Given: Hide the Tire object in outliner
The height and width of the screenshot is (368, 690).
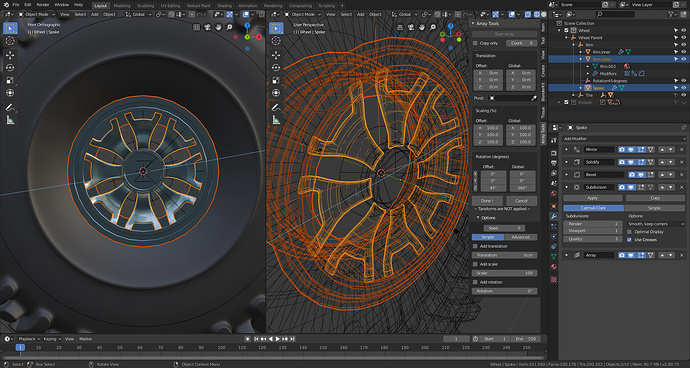Looking at the screenshot, I should click(x=684, y=95).
